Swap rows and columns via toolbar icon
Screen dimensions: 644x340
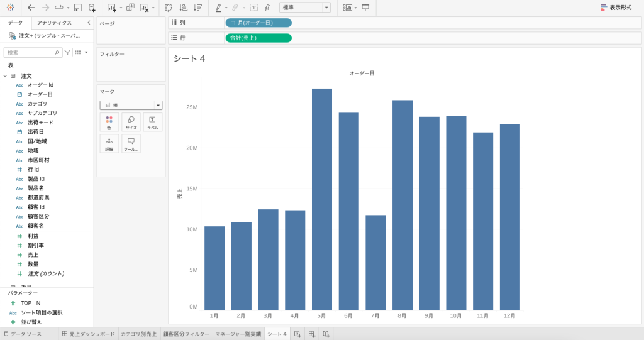click(169, 8)
